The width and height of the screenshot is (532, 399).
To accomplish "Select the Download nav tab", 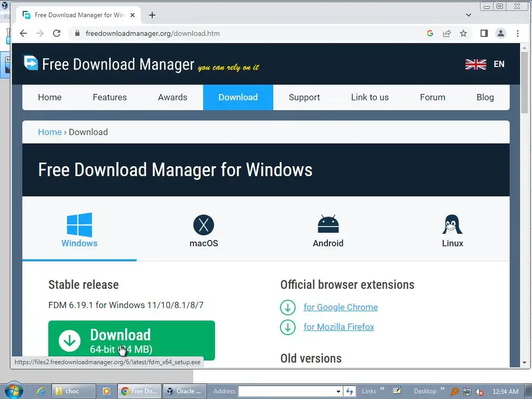I will [x=238, y=97].
